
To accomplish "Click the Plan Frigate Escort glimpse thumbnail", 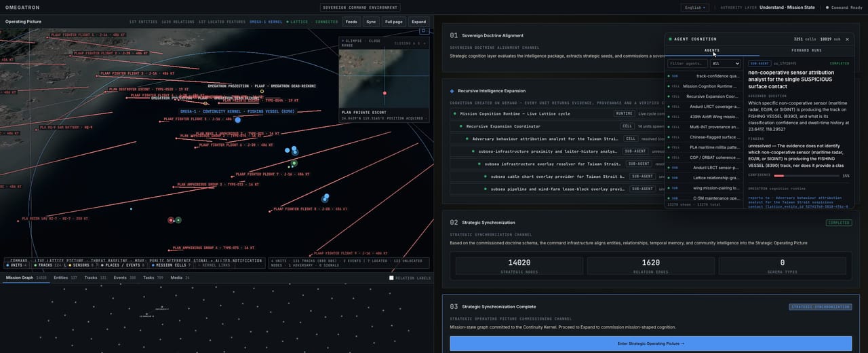I will 384,77.
